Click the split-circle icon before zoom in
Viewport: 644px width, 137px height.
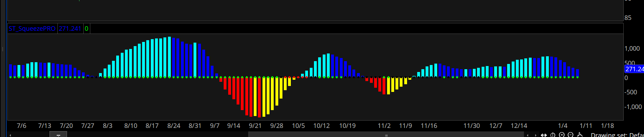coord(553,135)
